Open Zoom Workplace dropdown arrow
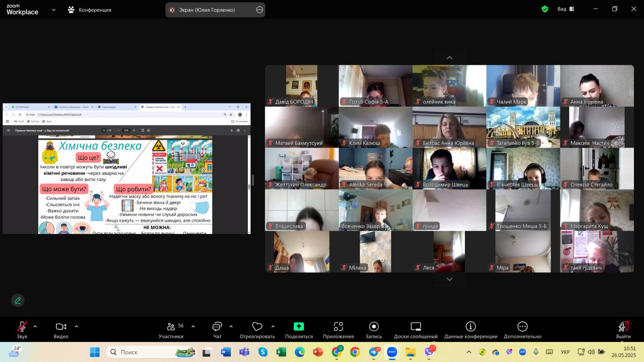Viewport: 644px width, 362px height. 54,10
